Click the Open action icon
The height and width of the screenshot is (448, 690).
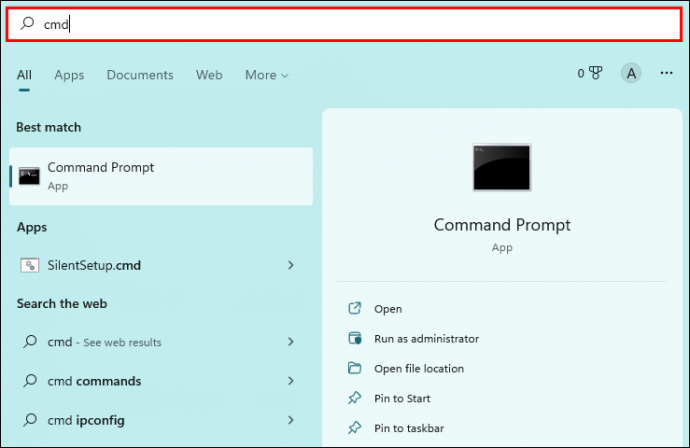click(x=355, y=308)
